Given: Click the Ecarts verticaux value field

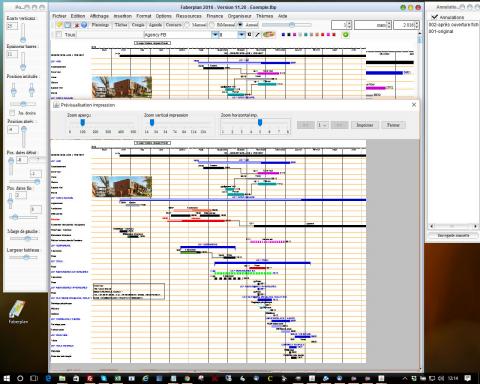Looking at the screenshot, I should 12,26.
